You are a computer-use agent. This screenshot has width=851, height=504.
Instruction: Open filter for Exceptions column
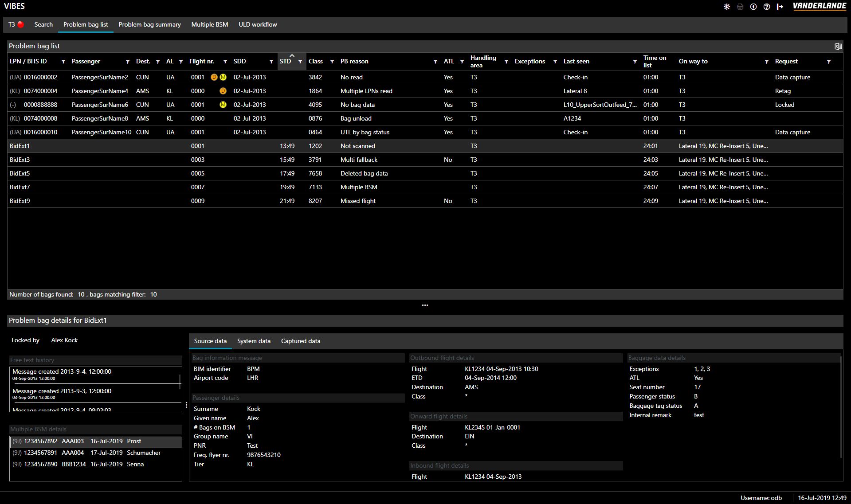[555, 62]
